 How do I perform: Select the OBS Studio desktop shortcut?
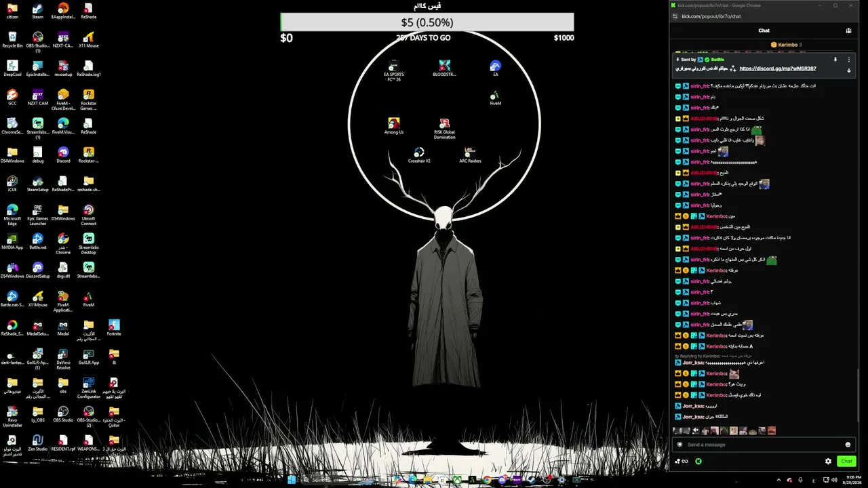63,414
